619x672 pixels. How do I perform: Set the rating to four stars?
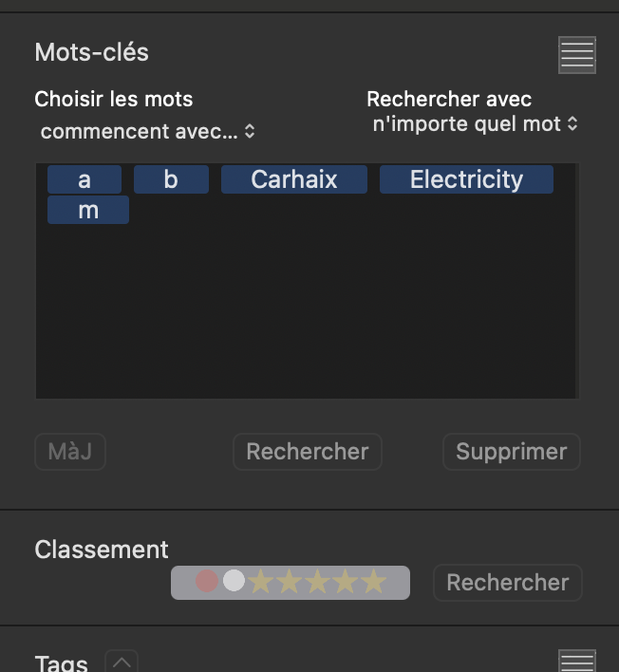click(346, 582)
